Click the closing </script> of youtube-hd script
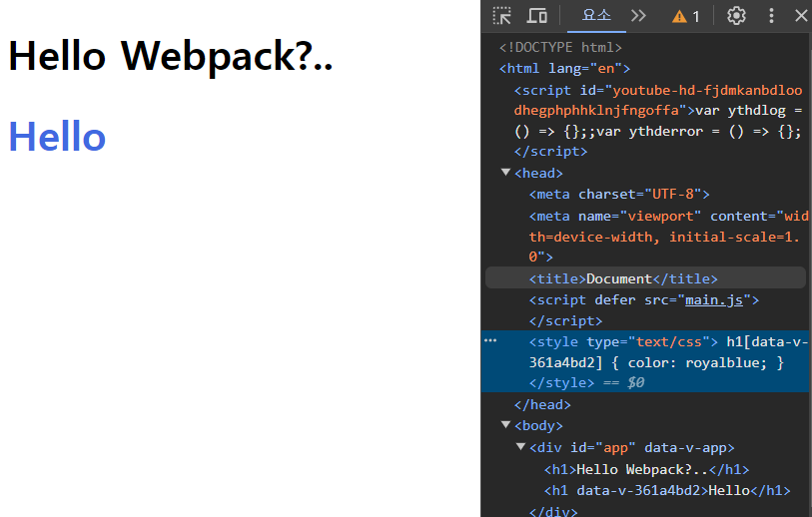812x517 pixels. [550, 151]
